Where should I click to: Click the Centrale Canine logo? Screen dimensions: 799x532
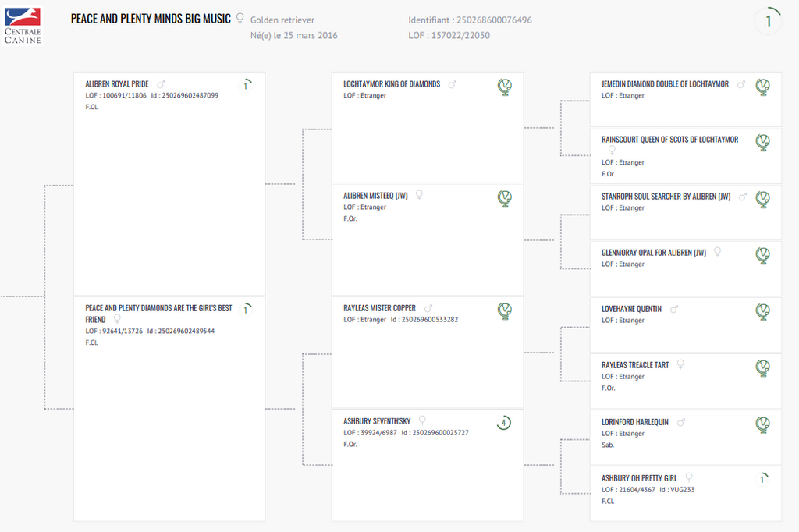23,24
